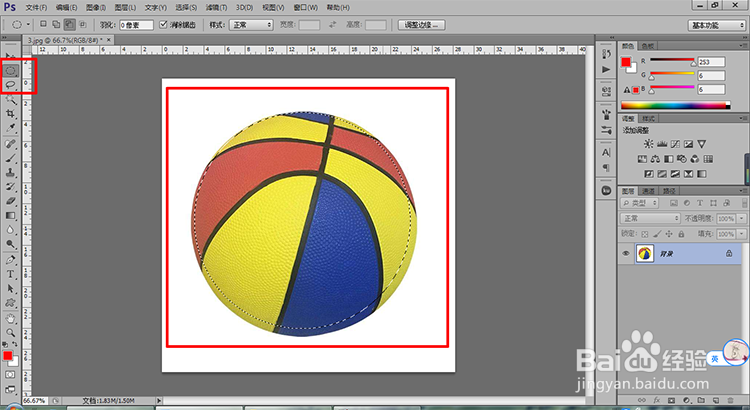
Task: Open the Edit menu
Action: coord(66,7)
